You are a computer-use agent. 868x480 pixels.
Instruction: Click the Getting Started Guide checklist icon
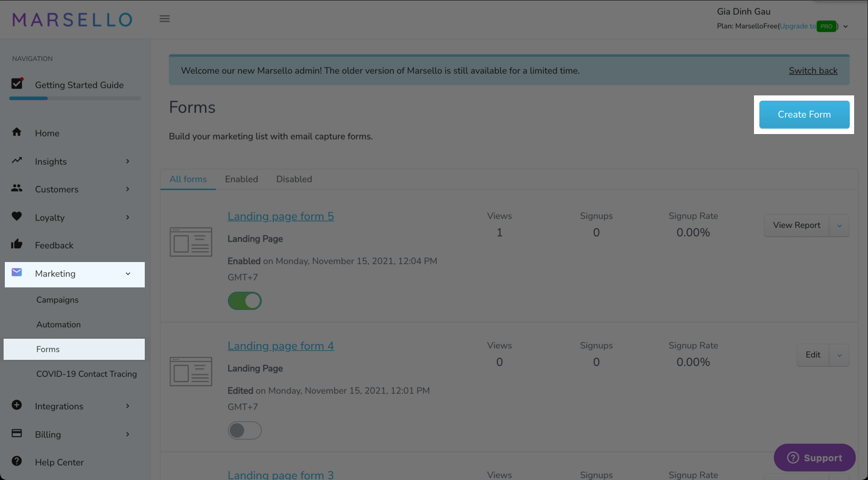[x=17, y=84]
